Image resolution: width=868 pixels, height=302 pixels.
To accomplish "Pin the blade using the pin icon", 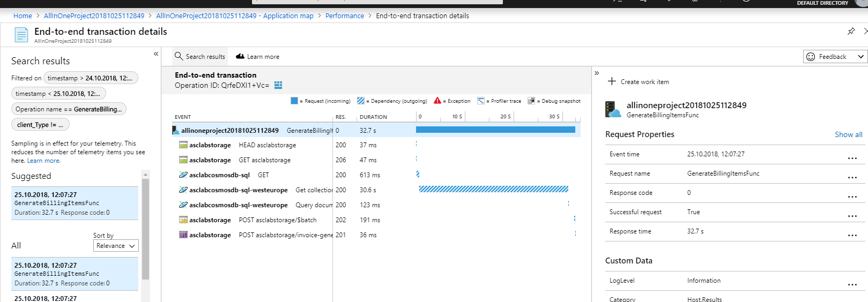I will tap(851, 32).
